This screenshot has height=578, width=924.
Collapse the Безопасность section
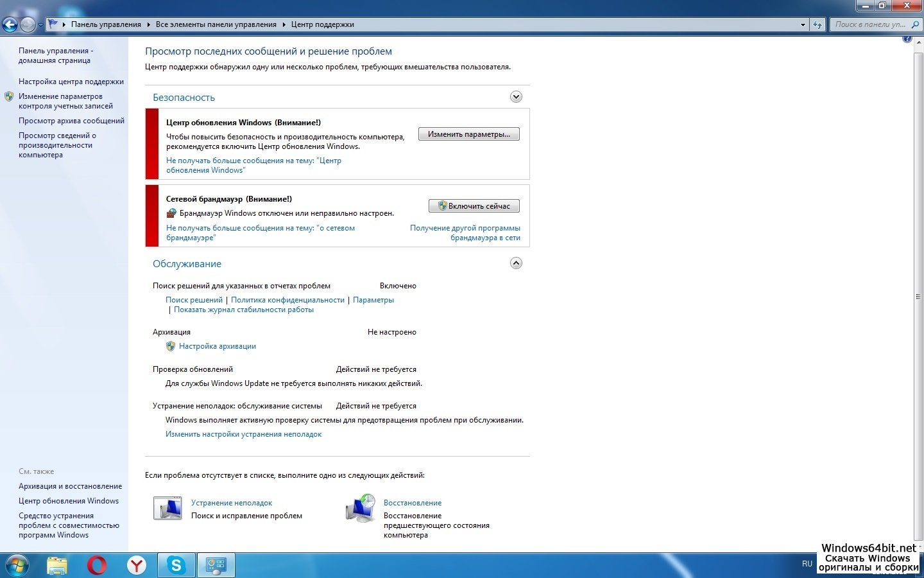pos(516,97)
